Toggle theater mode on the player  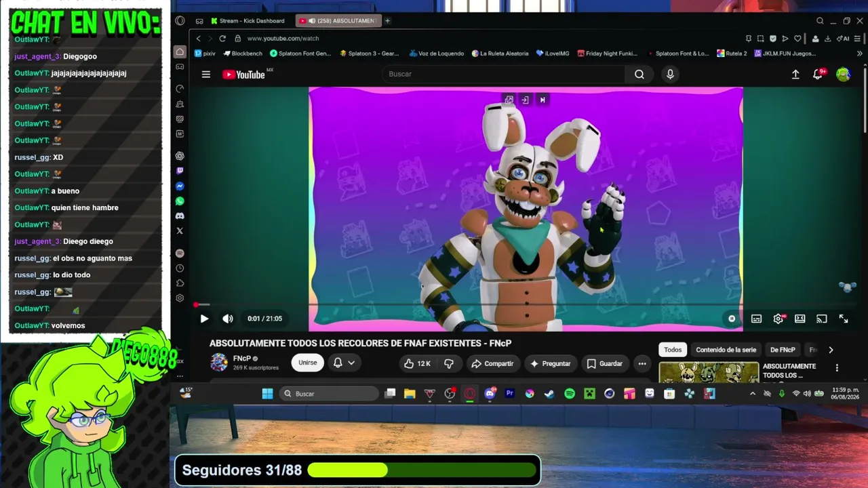800,319
